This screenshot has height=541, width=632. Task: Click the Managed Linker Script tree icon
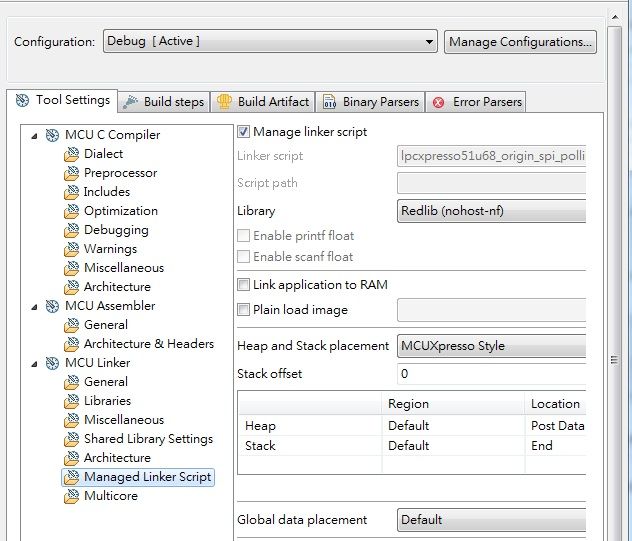[x=71, y=477]
